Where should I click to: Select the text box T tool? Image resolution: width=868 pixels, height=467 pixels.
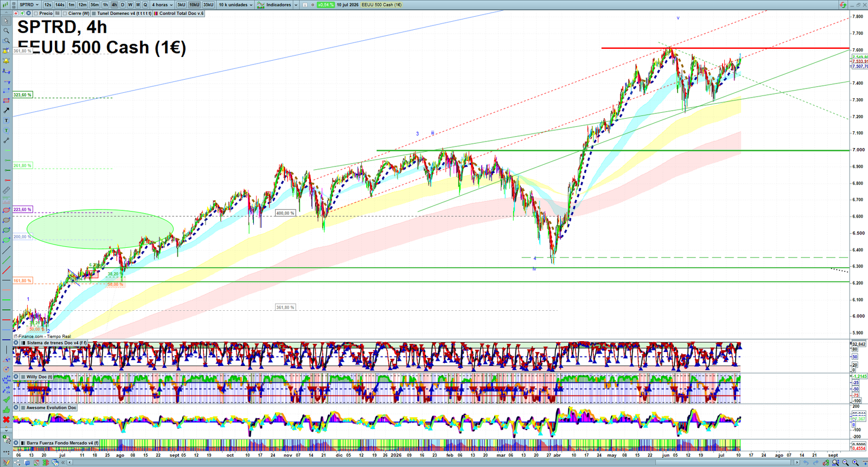click(x=6, y=120)
